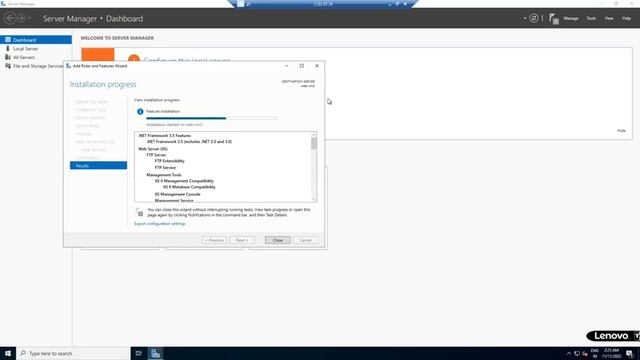Click 'Web Server (IIS)' in results list
The image size is (640, 360).
tap(153, 149)
